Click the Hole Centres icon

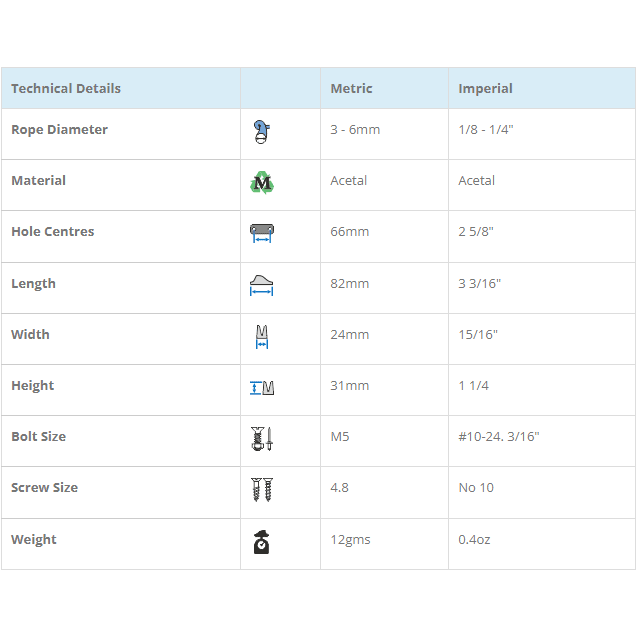click(262, 233)
